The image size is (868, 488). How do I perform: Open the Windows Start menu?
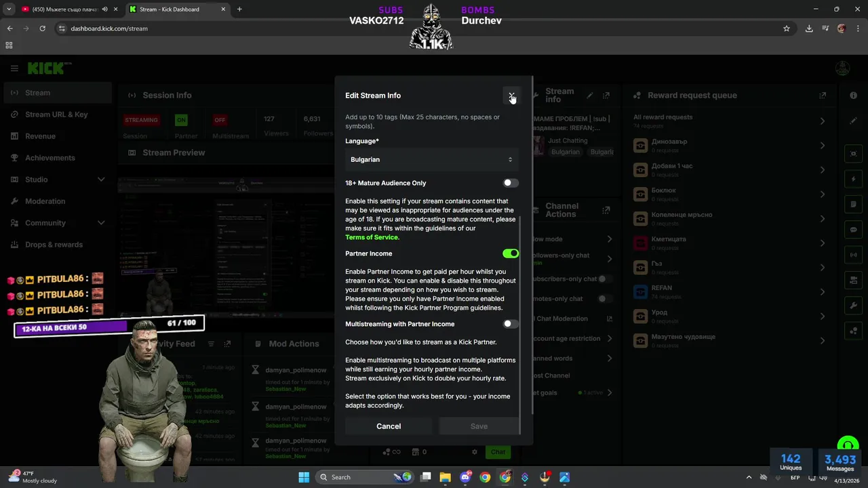pyautogui.click(x=304, y=477)
